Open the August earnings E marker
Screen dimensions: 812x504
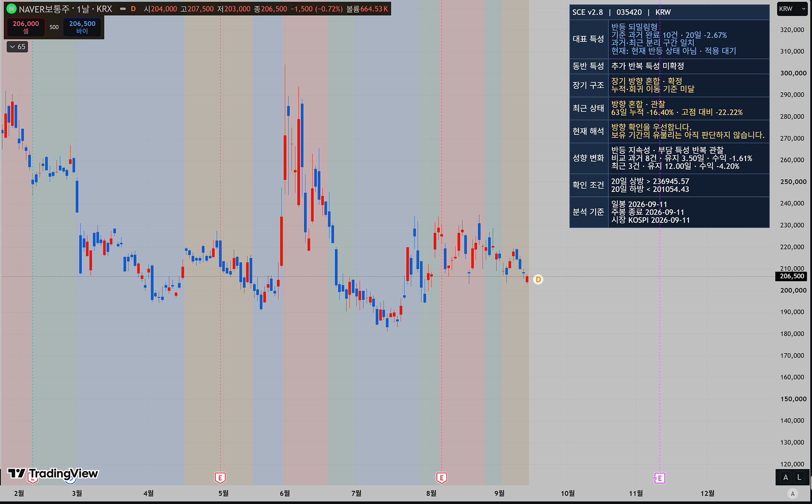[x=442, y=478]
